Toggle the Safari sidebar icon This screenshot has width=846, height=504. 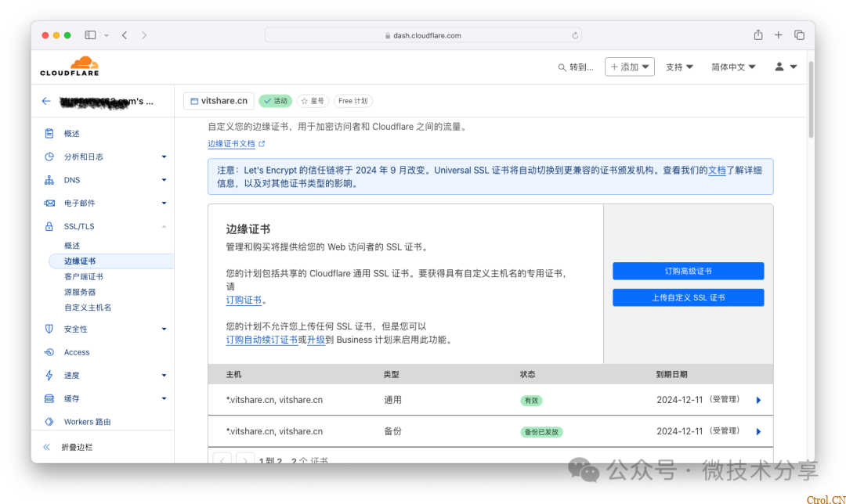pyautogui.click(x=90, y=35)
